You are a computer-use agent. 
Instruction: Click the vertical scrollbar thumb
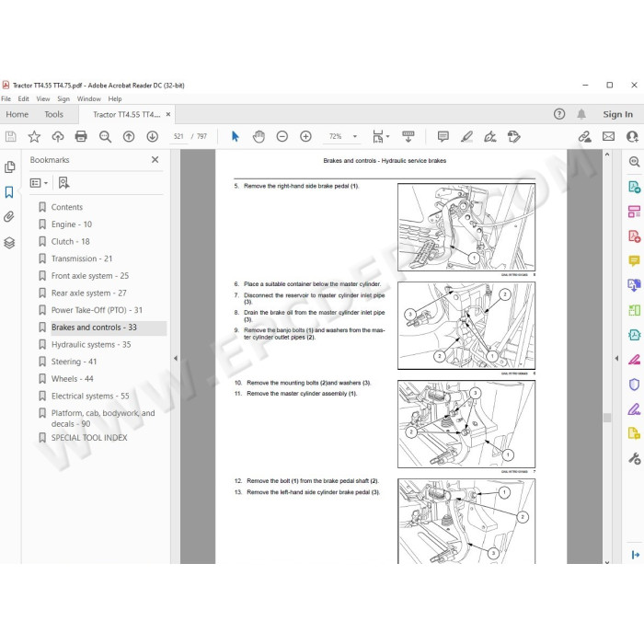pyautogui.click(x=607, y=418)
